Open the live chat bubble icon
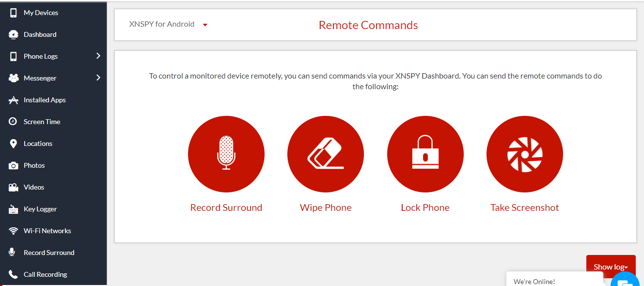 click(x=625, y=281)
